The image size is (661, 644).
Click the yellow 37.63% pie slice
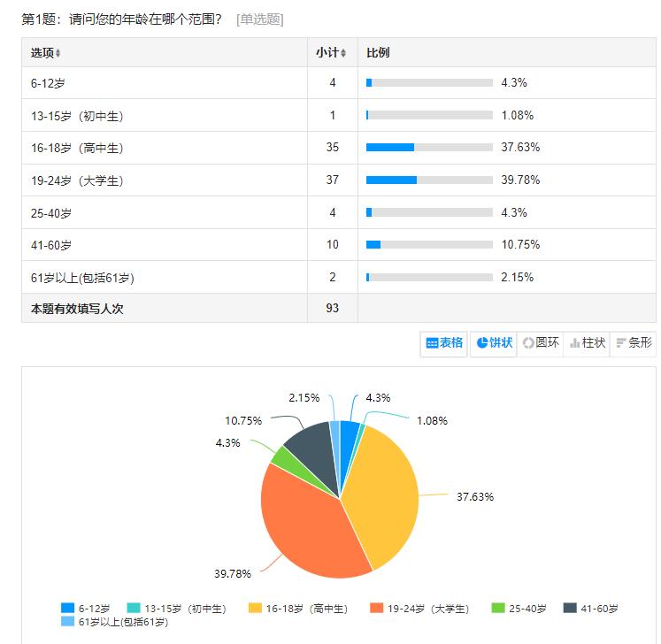[x=380, y=495]
